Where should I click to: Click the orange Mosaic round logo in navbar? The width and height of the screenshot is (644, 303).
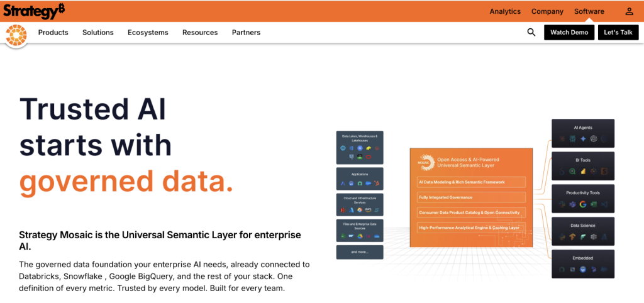16,35
